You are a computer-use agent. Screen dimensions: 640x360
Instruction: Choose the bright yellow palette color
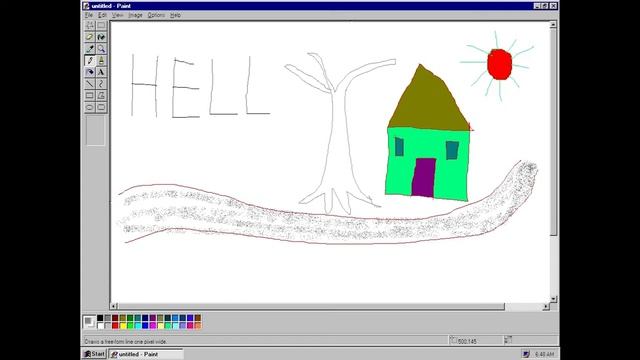[x=122, y=326]
